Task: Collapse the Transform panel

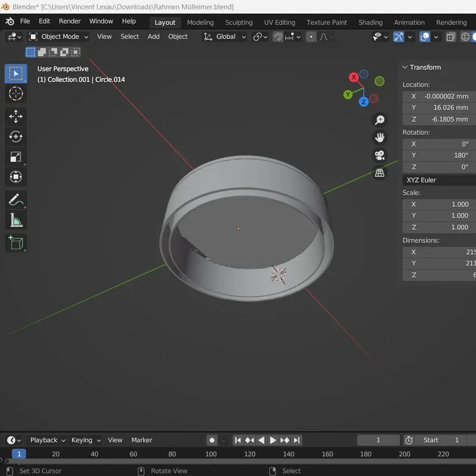Action: [x=405, y=67]
